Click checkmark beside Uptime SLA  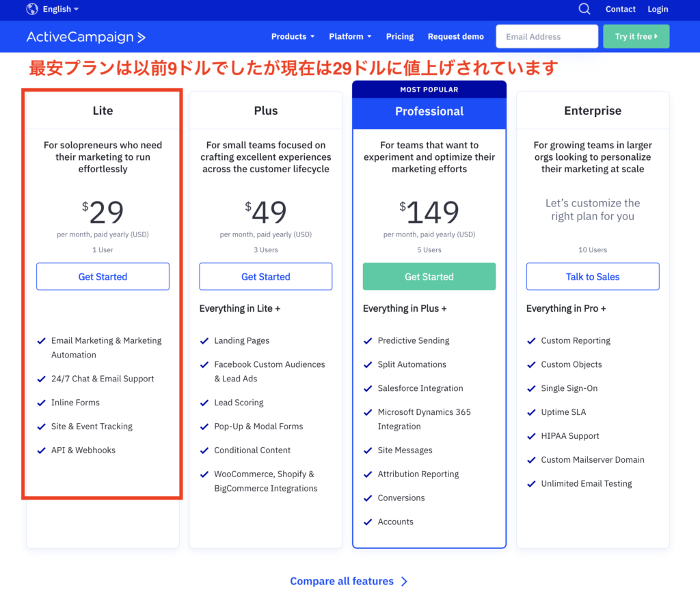pyautogui.click(x=531, y=412)
